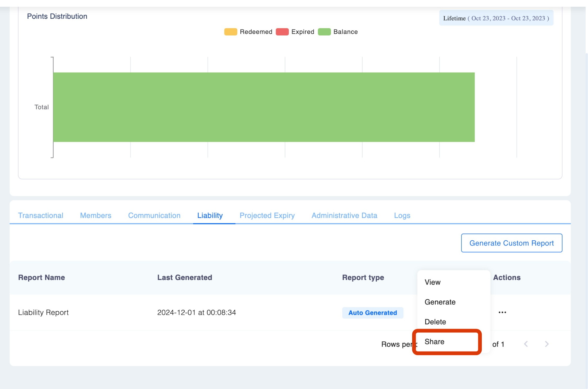Toggle Redeemed legend swatch
Viewport: 588px width, 389px height.
click(x=230, y=32)
